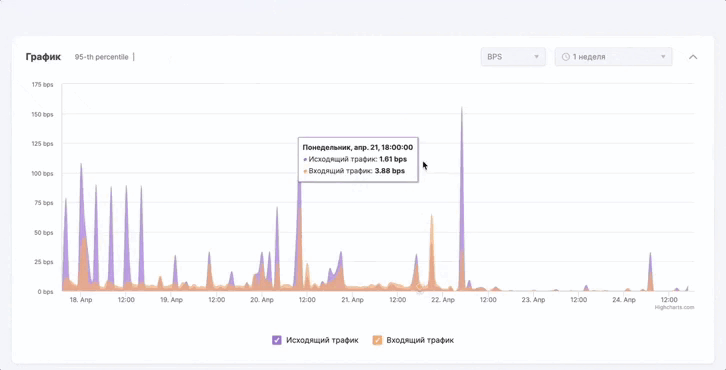The image size is (726, 370).
Task: Click the hovered data point marker on chart
Action: pyautogui.click(x=419, y=288)
